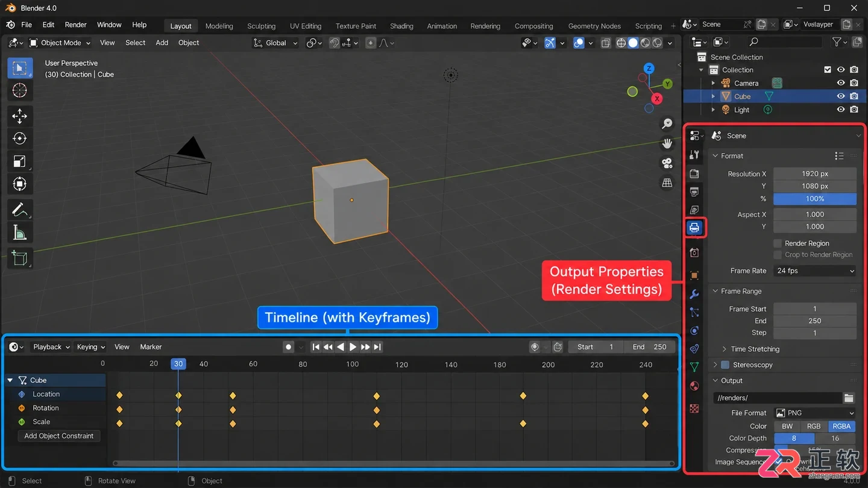Select the Annotate pencil tool
The height and width of the screenshot is (488, 868).
[19, 209]
